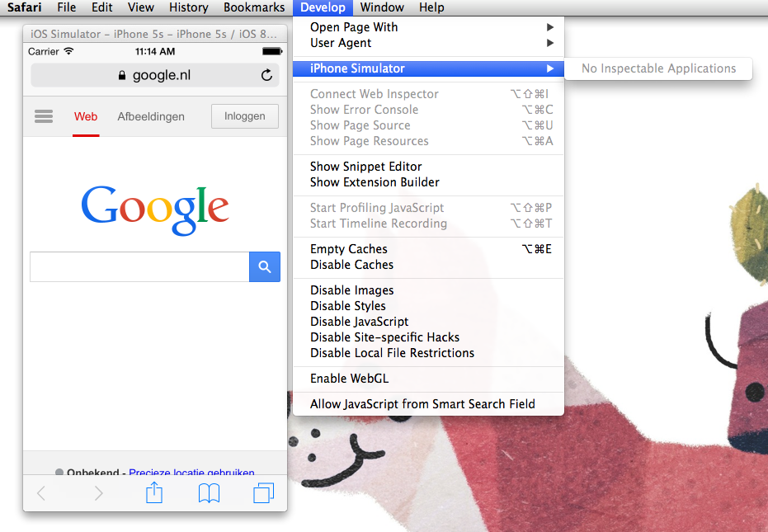Toggle Disable Styles option

pyautogui.click(x=429, y=306)
